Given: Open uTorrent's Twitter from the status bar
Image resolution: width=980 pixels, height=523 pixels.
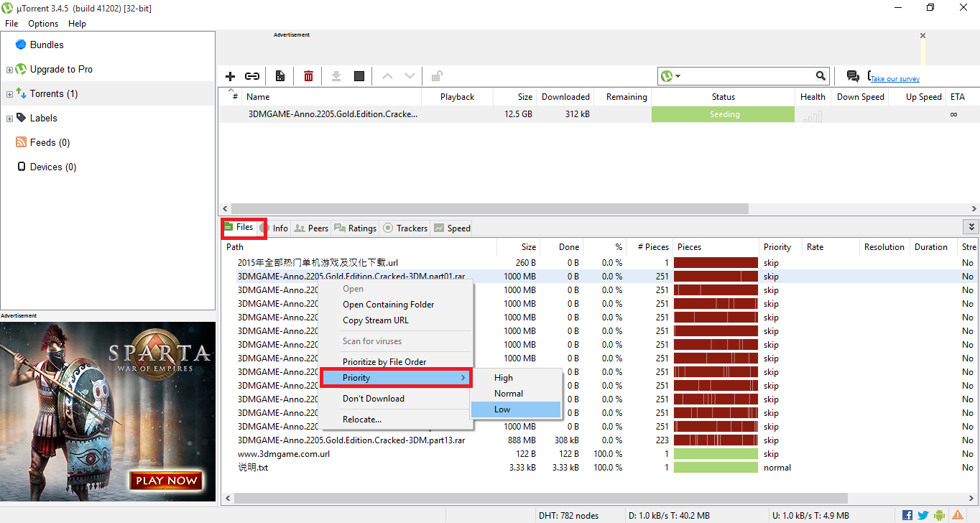Looking at the screenshot, I should click(x=923, y=515).
